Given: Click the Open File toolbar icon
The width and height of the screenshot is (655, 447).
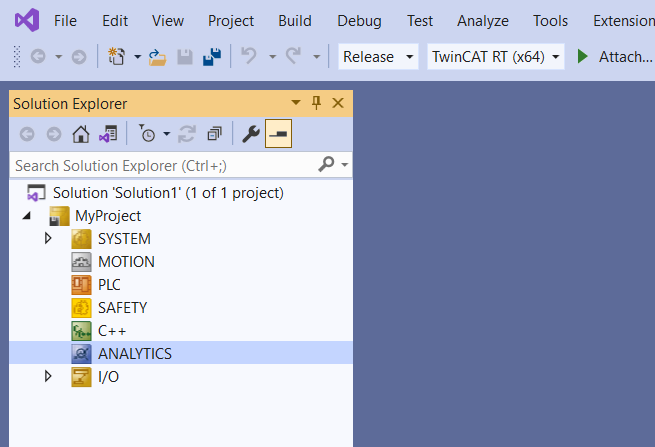Looking at the screenshot, I should point(157,57).
